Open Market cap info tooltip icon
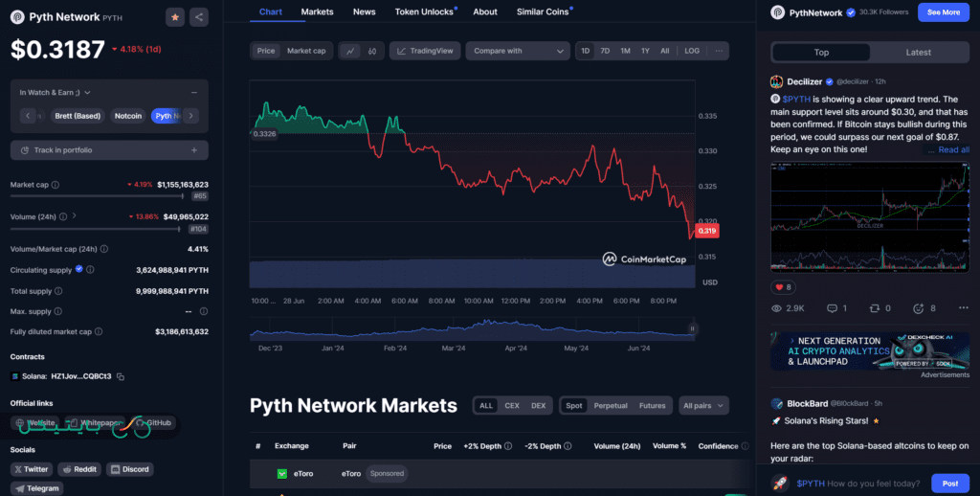The image size is (980, 496). (55, 185)
